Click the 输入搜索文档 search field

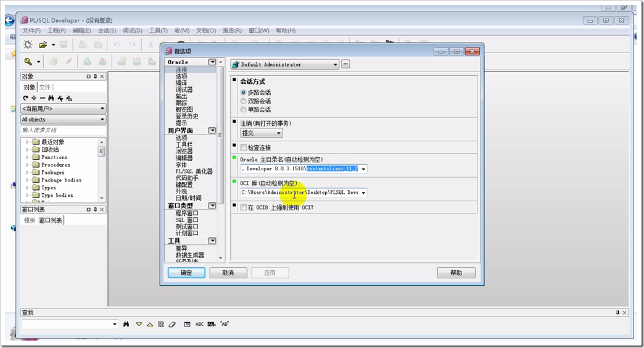pyautogui.click(x=64, y=130)
